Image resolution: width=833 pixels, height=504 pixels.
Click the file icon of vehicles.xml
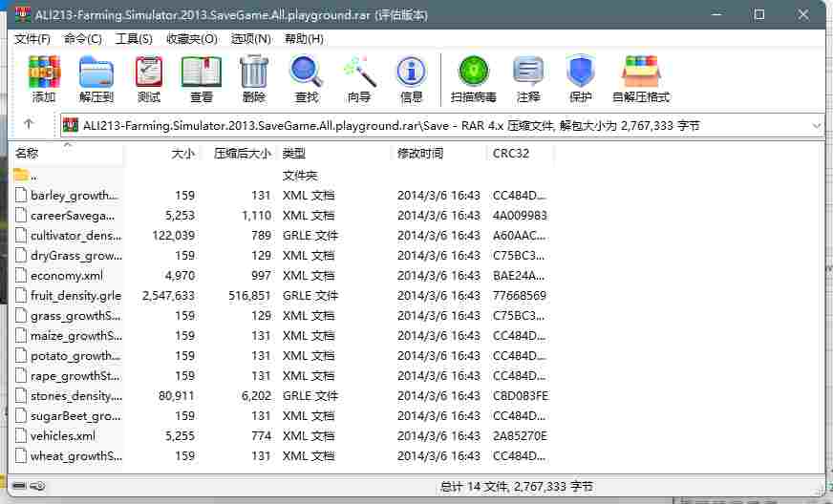tap(21, 435)
